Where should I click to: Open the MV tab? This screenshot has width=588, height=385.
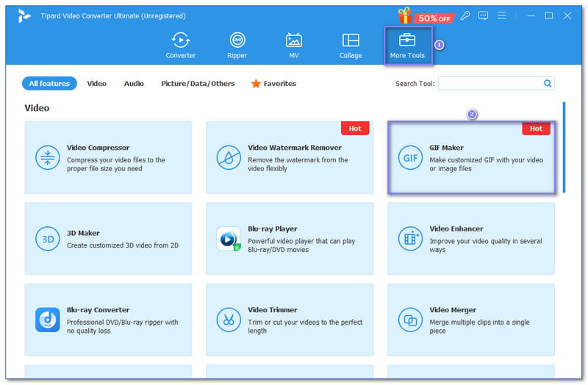pos(293,46)
